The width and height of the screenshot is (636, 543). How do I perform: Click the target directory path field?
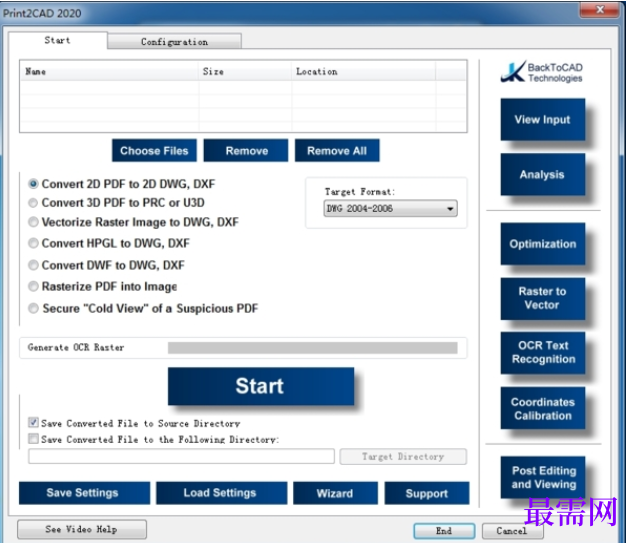coord(181,456)
